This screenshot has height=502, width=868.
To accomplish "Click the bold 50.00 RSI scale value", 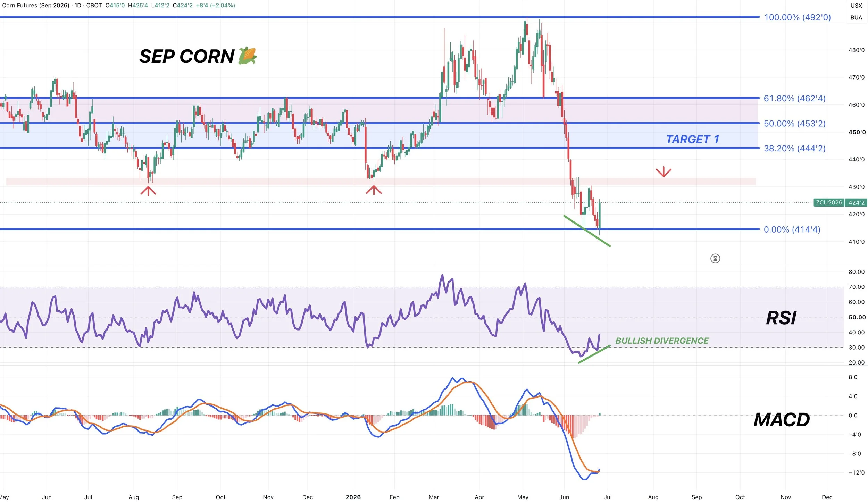I will (x=857, y=317).
